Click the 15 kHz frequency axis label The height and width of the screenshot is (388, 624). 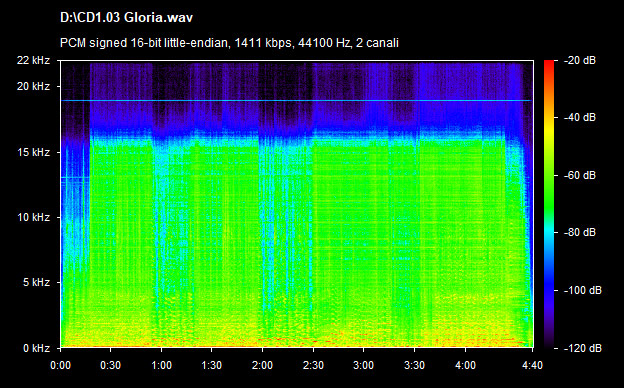(x=33, y=152)
